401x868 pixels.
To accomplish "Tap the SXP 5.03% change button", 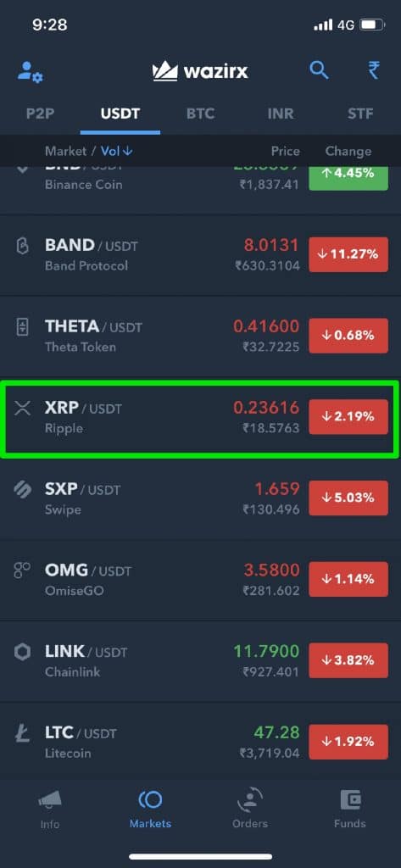I will [x=348, y=498].
